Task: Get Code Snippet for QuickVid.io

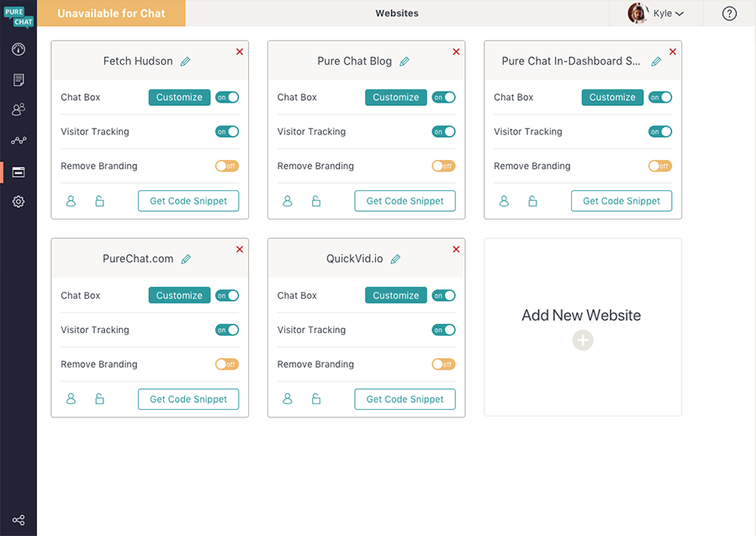Action: point(405,400)
